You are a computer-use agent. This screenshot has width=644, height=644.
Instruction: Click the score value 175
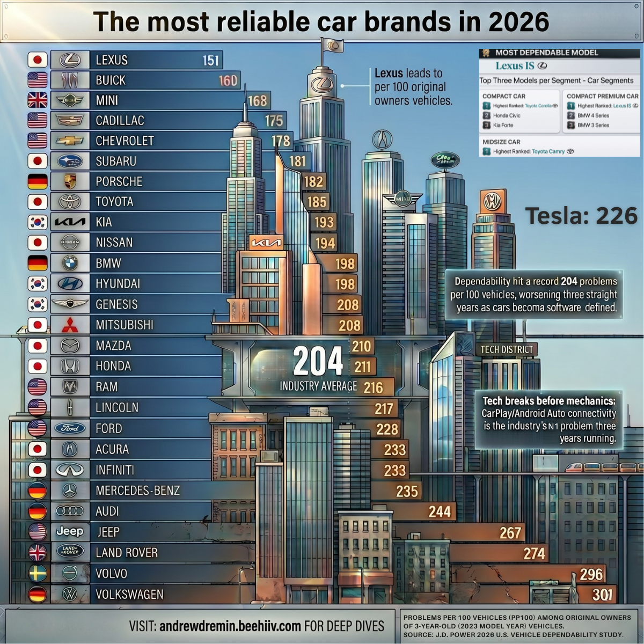(x=274, y=121)
